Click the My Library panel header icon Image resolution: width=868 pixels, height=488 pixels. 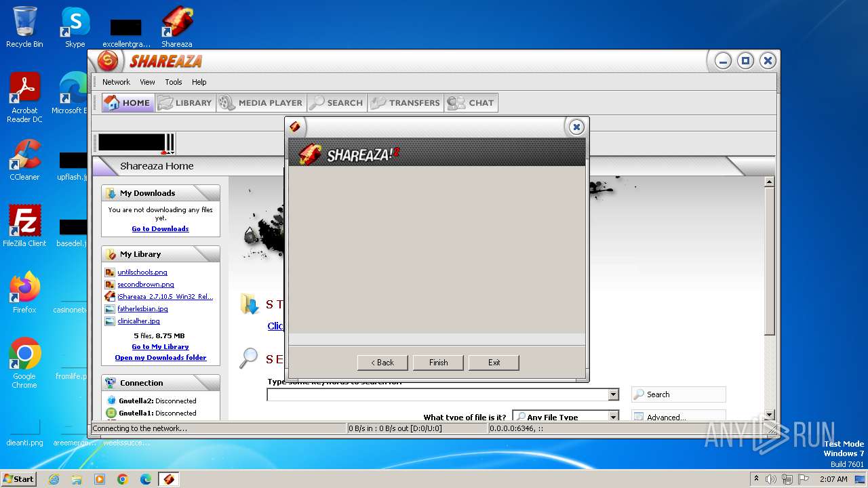(x=111, y=254)
